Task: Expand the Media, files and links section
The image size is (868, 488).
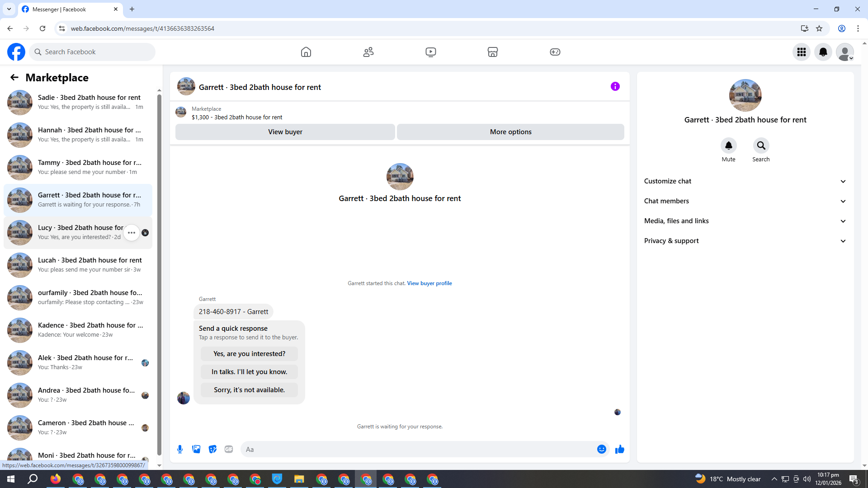Action: 745,221
